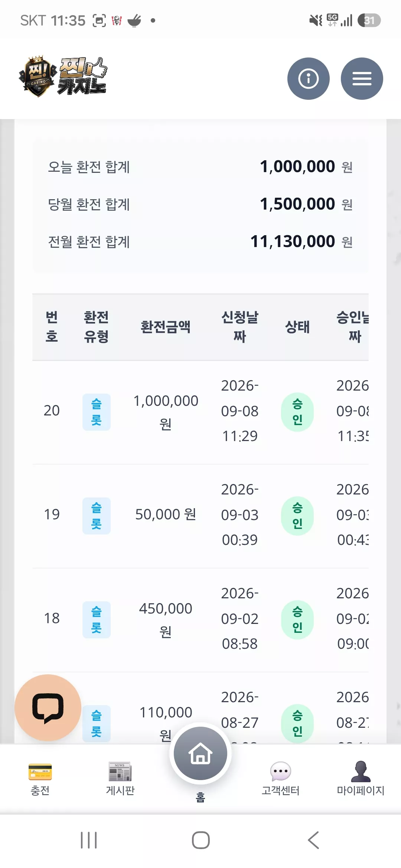This screenshot has height=868, width=401.
Task: Go to home via round house button
Action: [200, 754]
